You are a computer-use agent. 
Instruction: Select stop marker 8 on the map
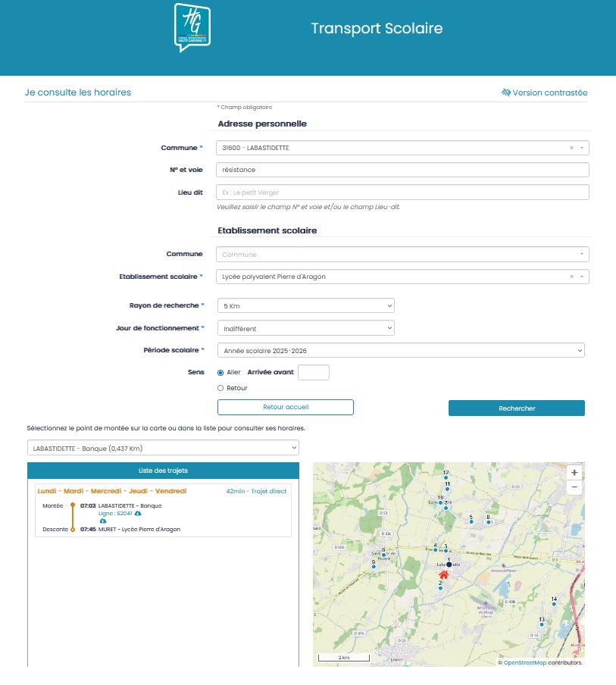coord(488,522)
